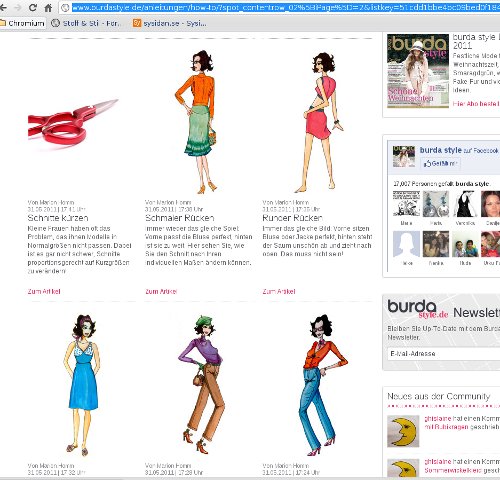Screen dimensions: 500x480
Task: Click the 31.05.2011 17:41 Uhr date line
Action: click(57, 209)
